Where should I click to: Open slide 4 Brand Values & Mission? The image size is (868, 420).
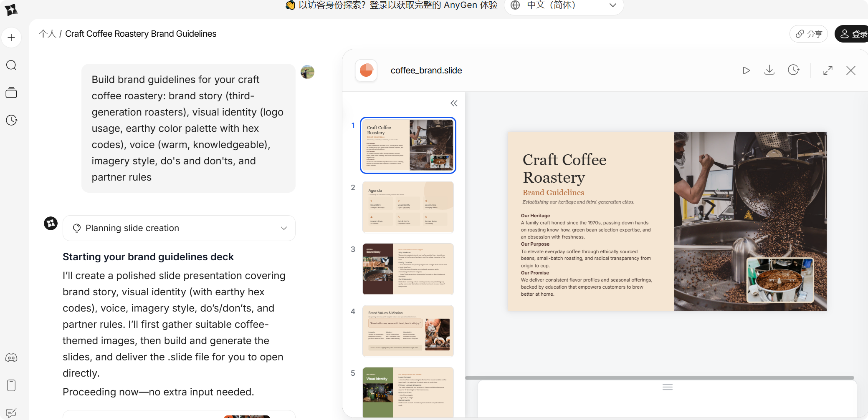click(408, 331)
